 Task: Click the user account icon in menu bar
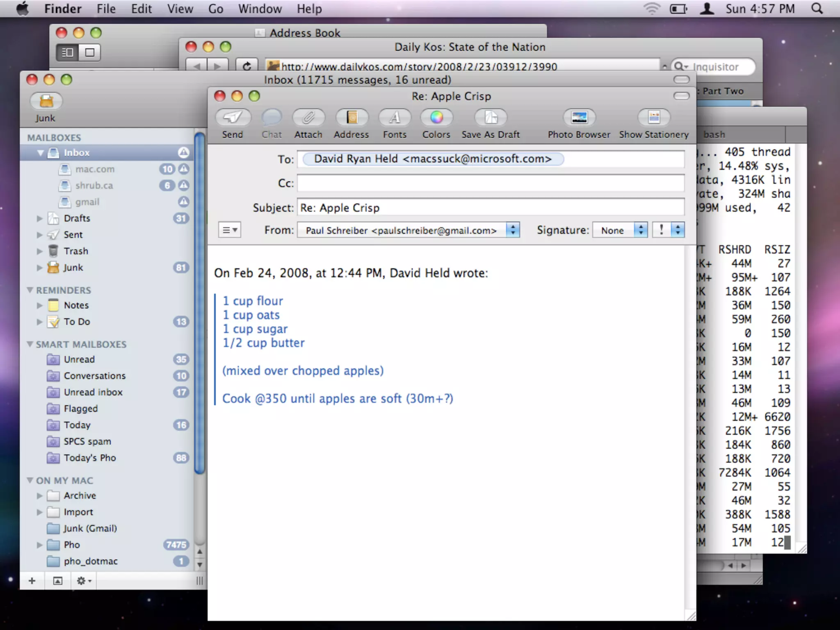pos(707,9)
